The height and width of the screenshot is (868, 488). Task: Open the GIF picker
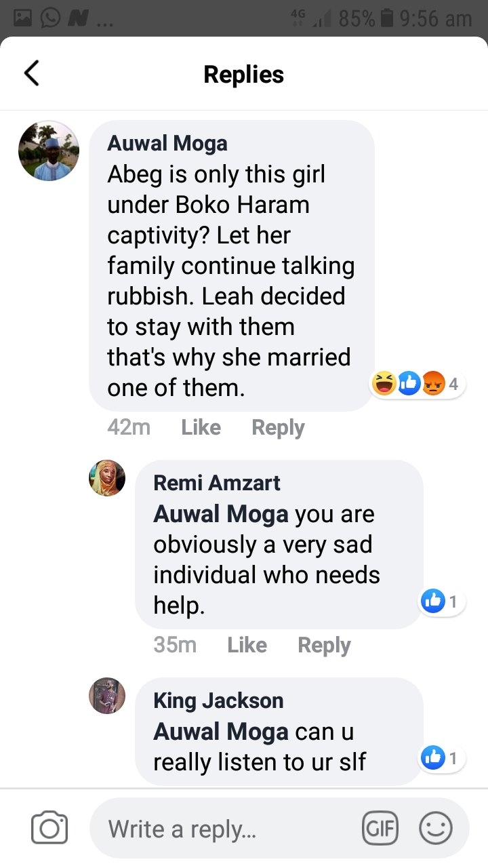coord(380,828)
